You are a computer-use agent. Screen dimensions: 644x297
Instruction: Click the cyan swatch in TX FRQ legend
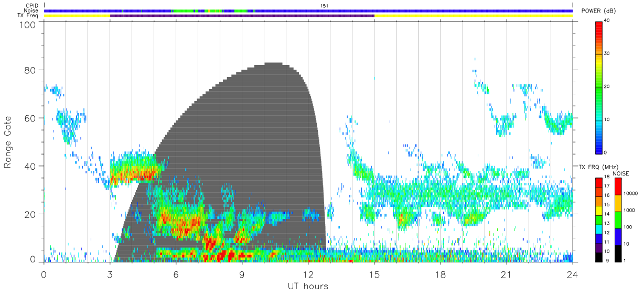click(599, 229)
